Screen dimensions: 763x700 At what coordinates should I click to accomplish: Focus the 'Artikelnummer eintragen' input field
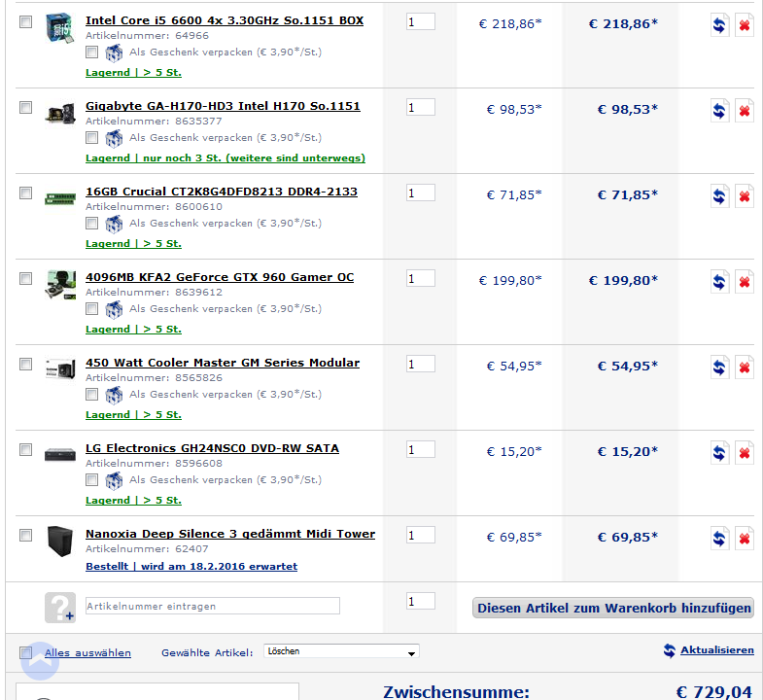pos(213,606)
